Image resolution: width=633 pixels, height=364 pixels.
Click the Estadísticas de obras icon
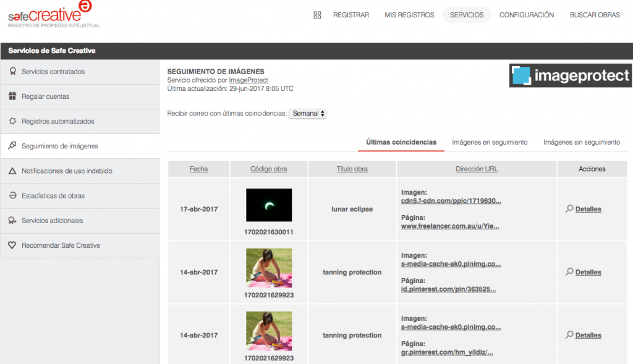tap(12, 196)
